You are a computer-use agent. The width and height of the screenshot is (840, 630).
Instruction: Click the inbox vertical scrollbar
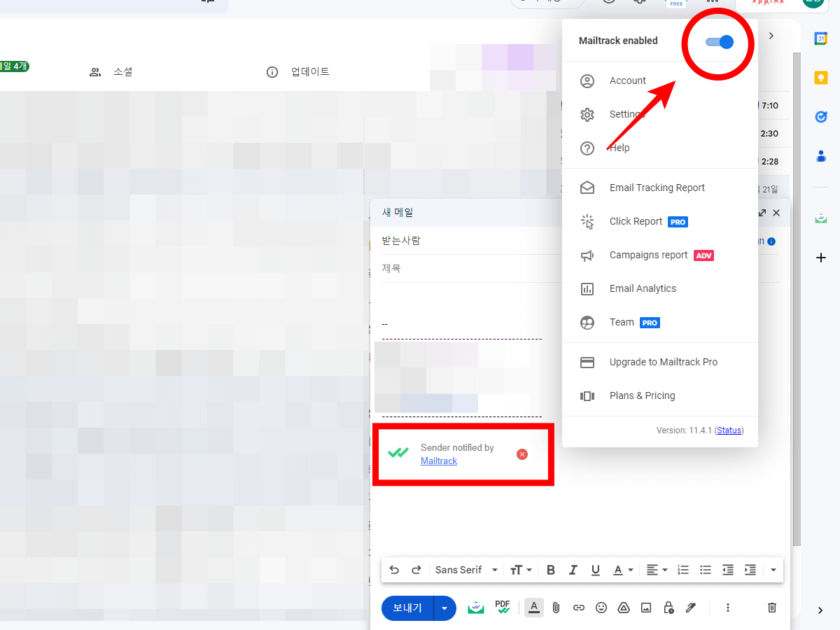click(x=796, y=297)
